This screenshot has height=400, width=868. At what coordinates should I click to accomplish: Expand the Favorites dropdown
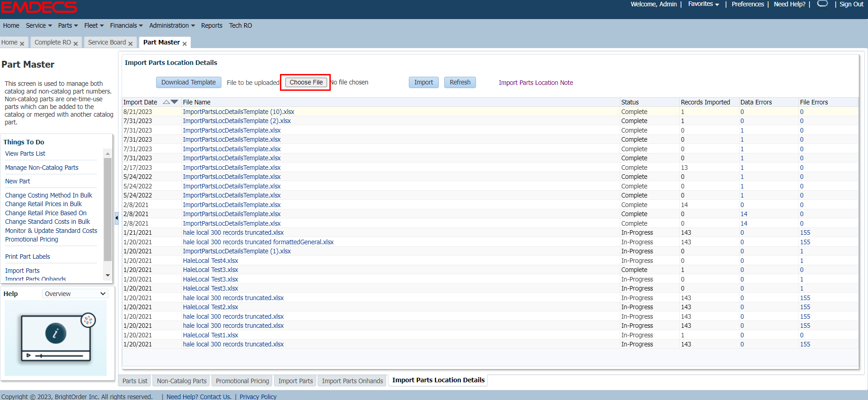coord(704,4)
